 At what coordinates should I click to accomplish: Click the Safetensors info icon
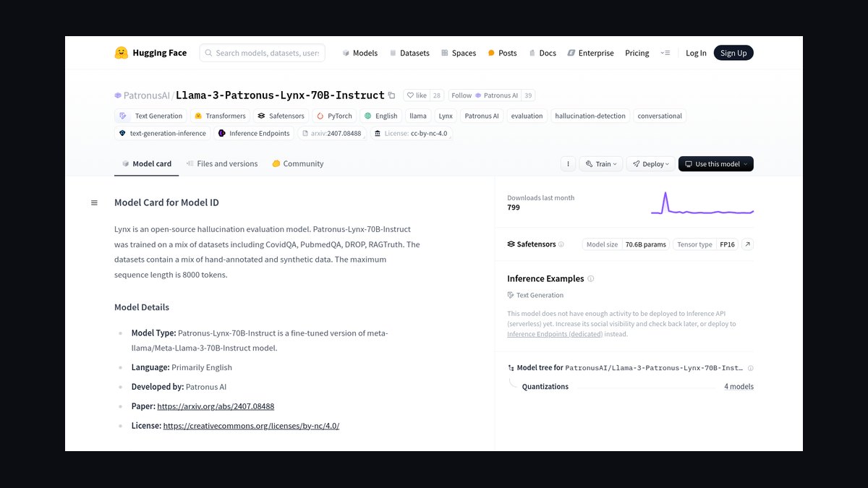(x=561, y=244)
